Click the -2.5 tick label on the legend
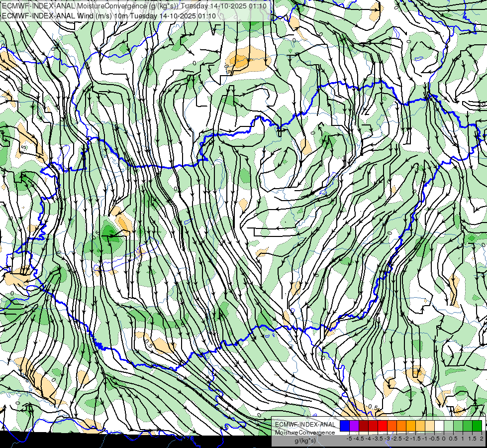 (396, 439)
